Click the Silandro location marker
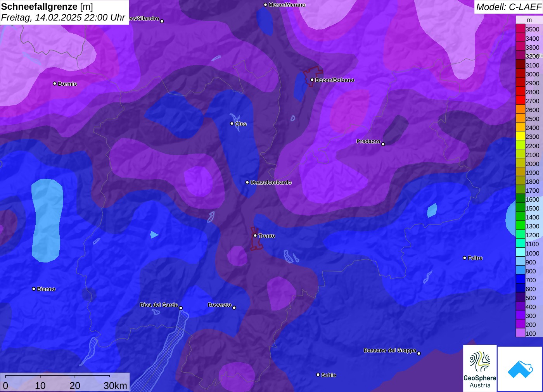The image size is (543, 392). (x=162, y=21)
